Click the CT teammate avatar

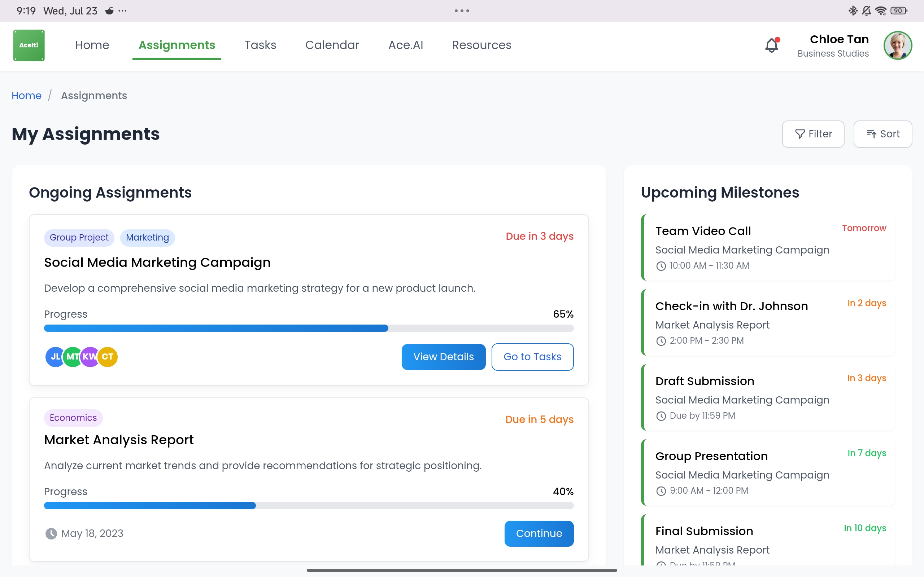[x=107, y=356]
